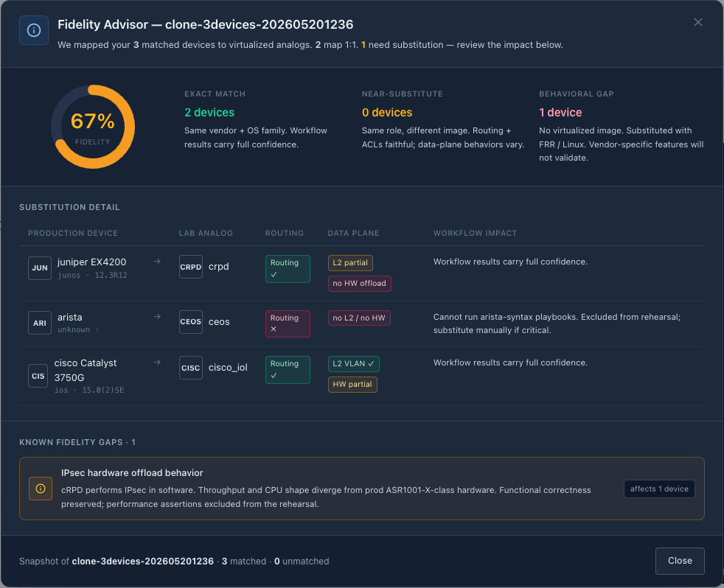Click the IPsec gap warning icon
This screenshot has width=724, height=588.
pos(41,489)
